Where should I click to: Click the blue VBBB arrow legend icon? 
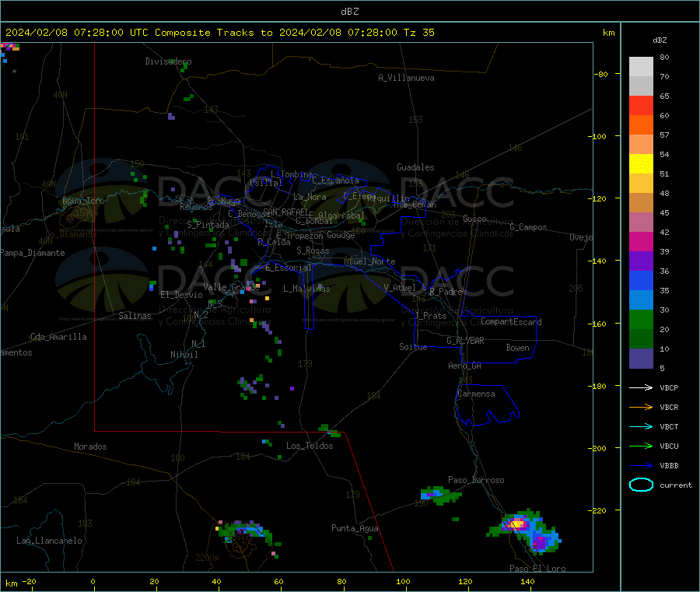(641, 466)
